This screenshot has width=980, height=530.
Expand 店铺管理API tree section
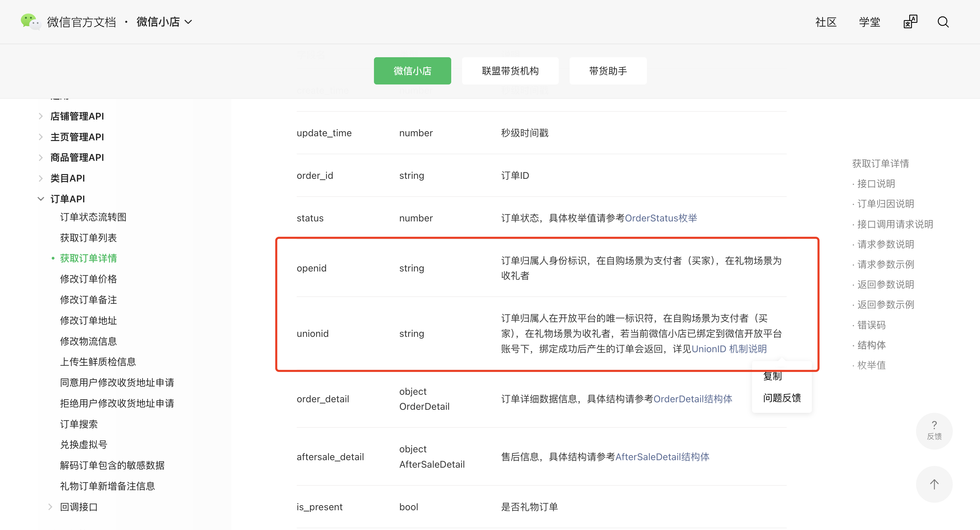pyautogui.click(x=41, y=116)
